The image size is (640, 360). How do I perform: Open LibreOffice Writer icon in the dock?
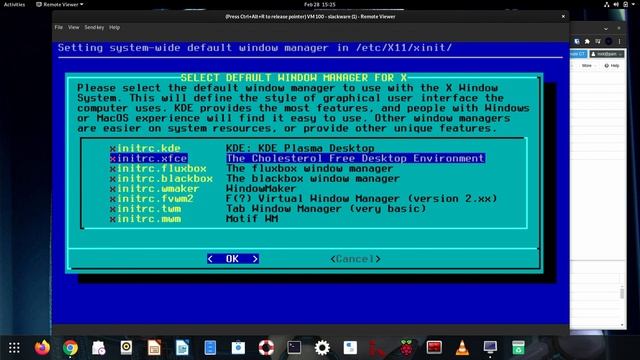click(x=182, y=348)
